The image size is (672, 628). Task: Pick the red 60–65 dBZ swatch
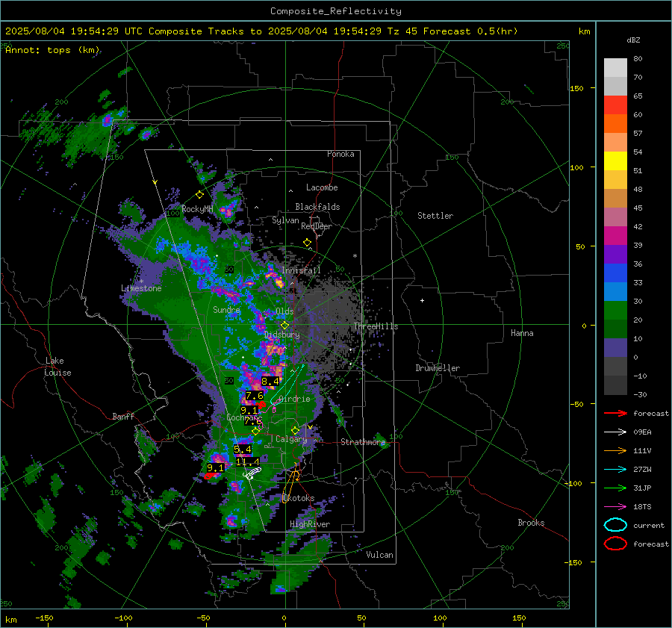click(x=615, y=105)
